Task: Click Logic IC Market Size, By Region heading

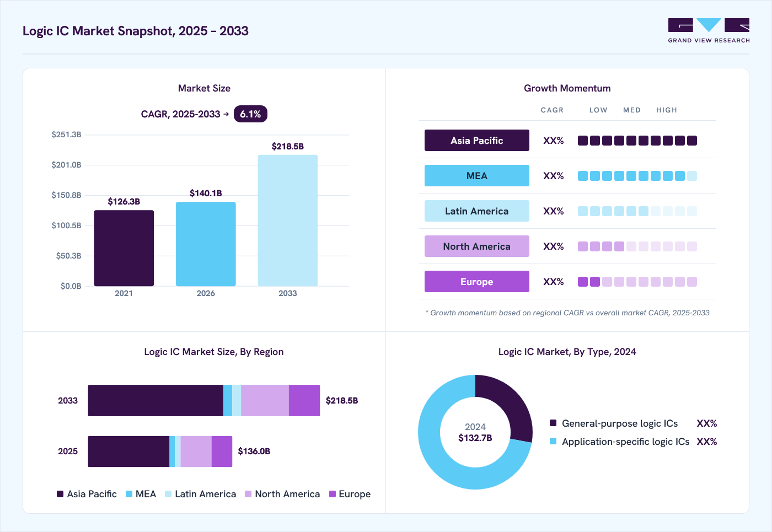Action: 214,352
